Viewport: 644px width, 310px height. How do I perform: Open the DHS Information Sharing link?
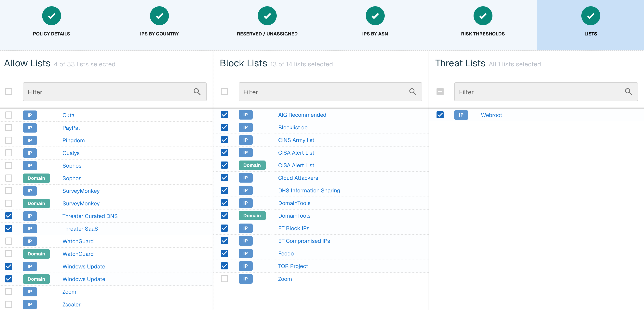point(309,190)
